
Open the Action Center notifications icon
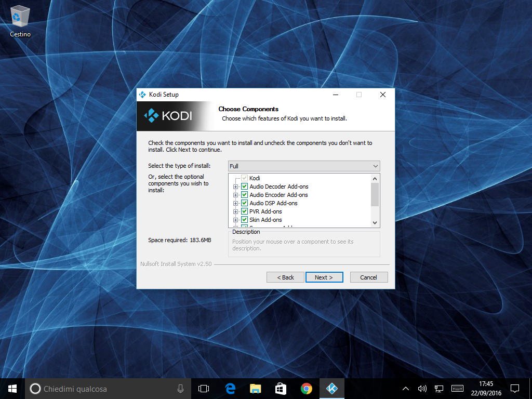point(514,389)
